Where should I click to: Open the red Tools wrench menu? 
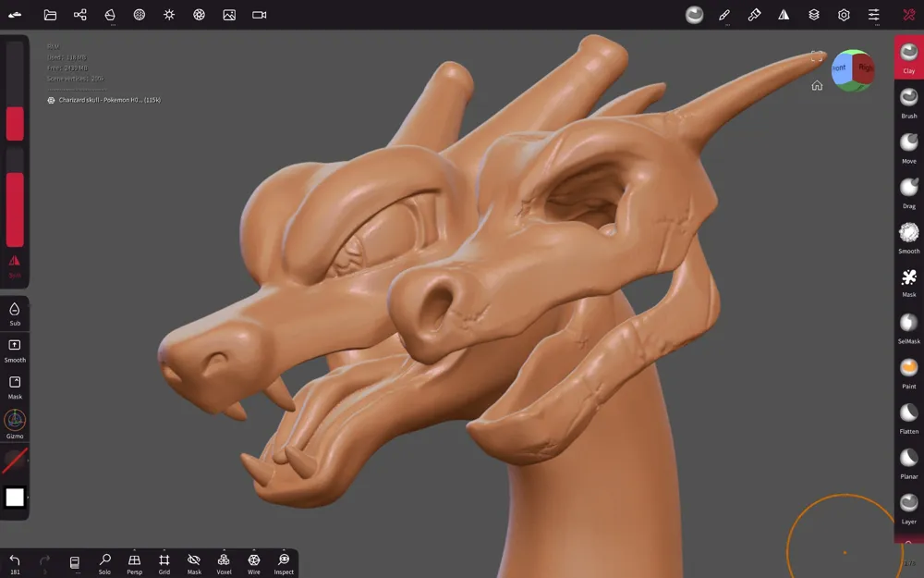pos(908,15)
